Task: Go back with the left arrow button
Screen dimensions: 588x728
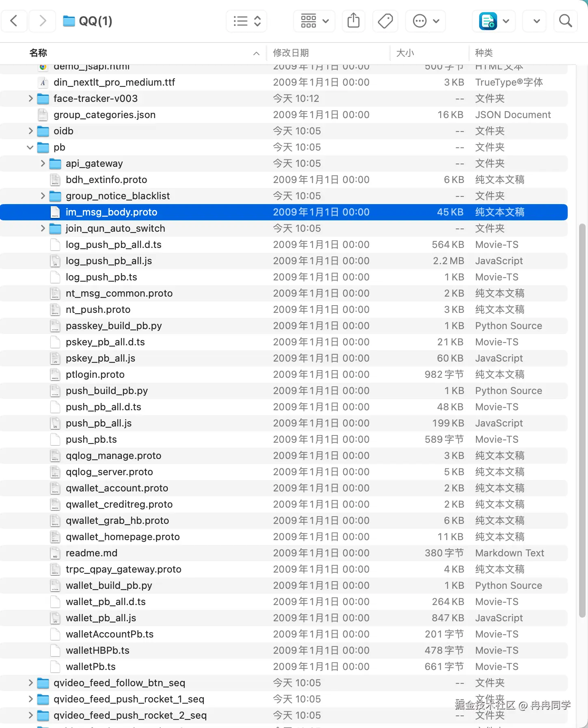Action: (14, 21)
